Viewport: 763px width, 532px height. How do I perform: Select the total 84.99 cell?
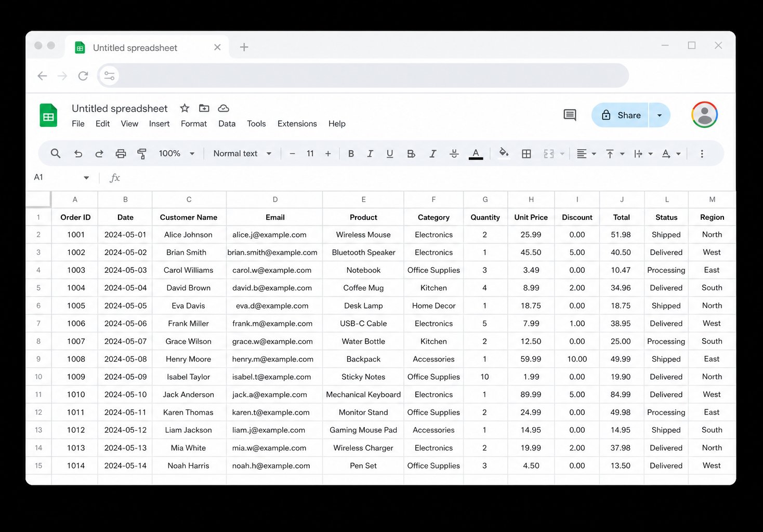point(621,394)
